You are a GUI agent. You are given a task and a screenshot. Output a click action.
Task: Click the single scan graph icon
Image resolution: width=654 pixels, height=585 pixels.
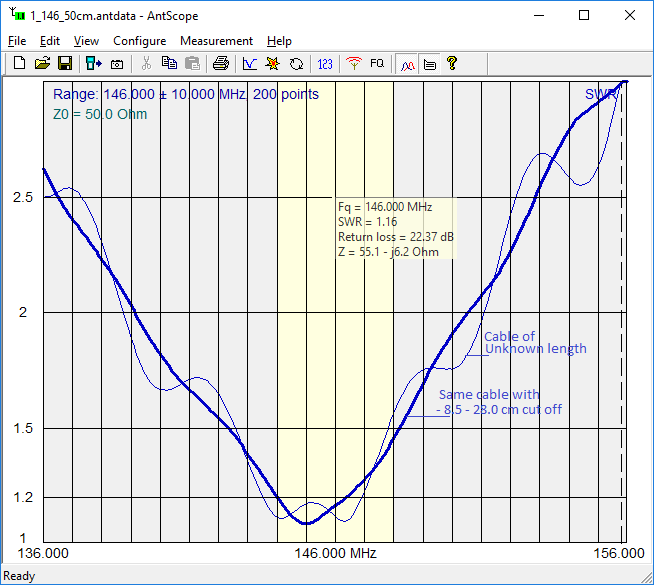click(x=250, y=63)
